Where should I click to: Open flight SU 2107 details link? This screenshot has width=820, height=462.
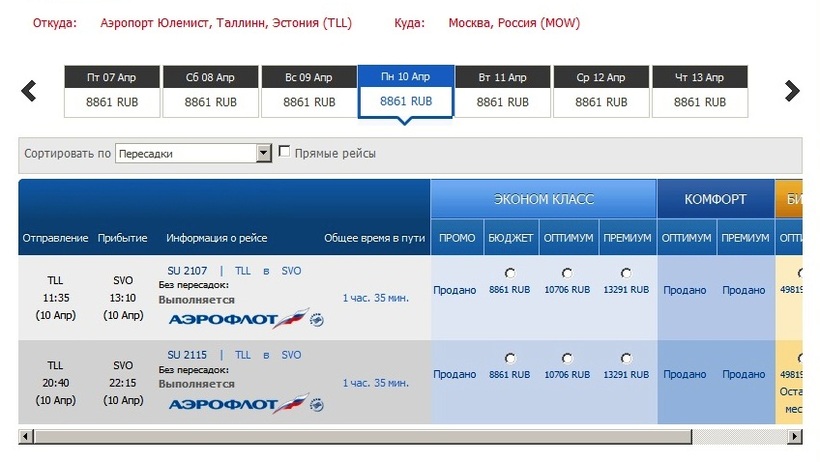point(187,271)
